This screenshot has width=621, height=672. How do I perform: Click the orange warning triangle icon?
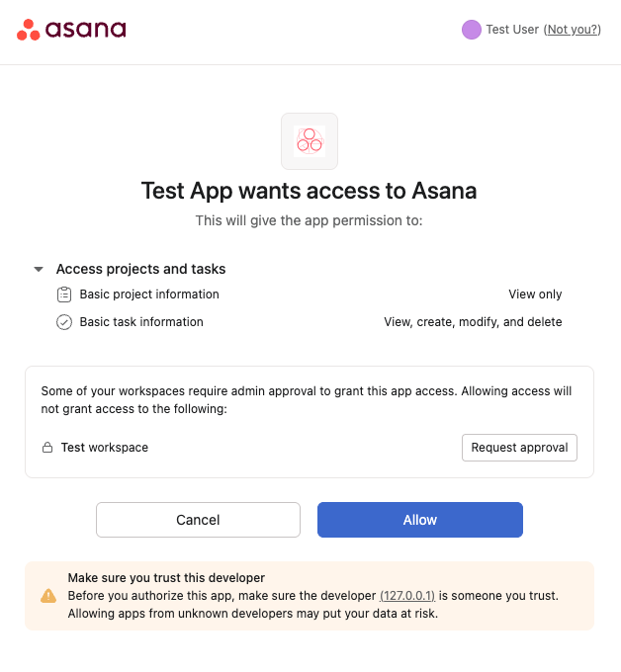48,596
